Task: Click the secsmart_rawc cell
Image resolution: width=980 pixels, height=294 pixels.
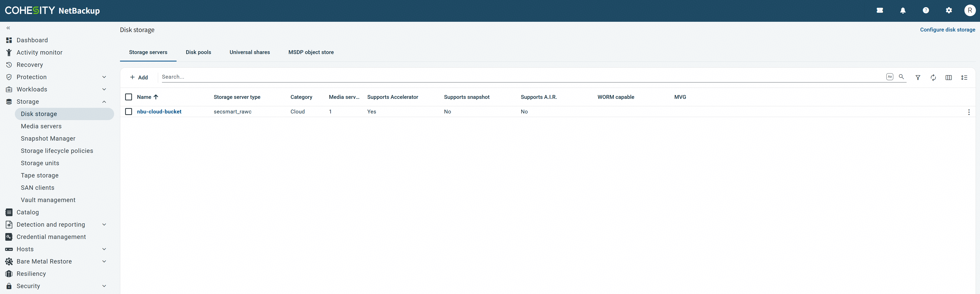Action: tap(232, 112)
